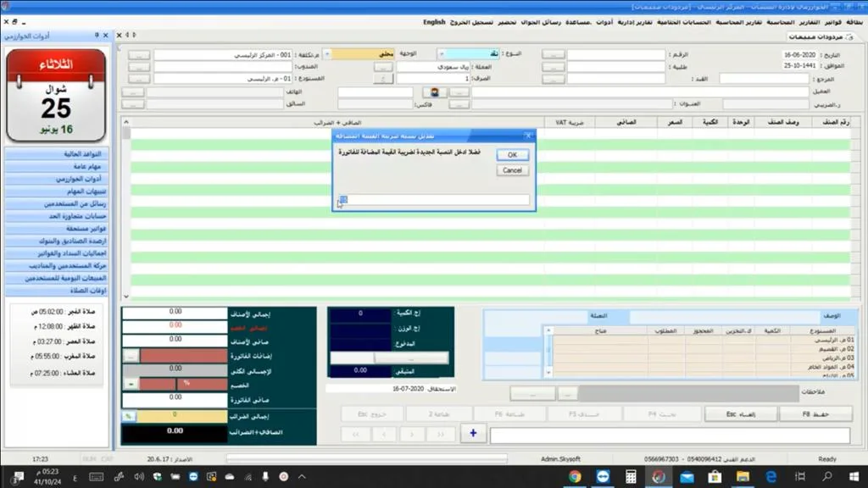Click the volume speaker tray icon

pyautogui.click(x=138, y=476)
